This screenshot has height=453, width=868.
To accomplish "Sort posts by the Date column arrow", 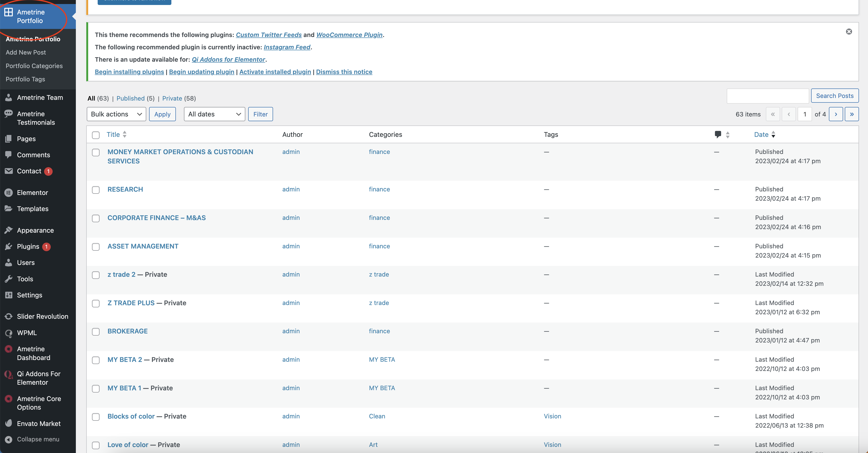I will pos(773,134).
